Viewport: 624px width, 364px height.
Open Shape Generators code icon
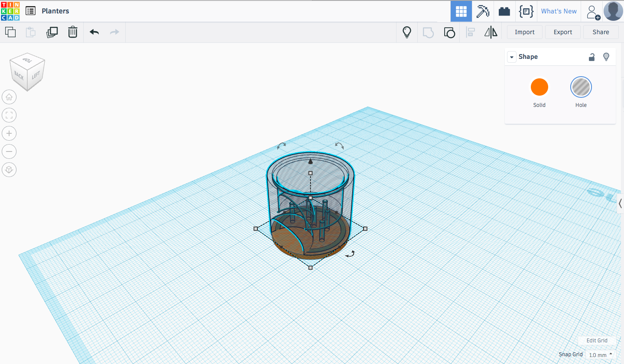tap(526, 11)
